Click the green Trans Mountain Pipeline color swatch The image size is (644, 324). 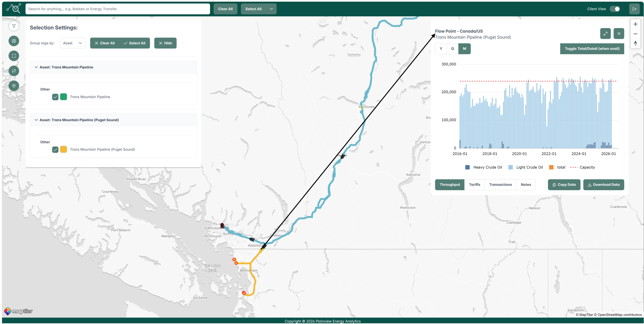[x=64, y=97]
